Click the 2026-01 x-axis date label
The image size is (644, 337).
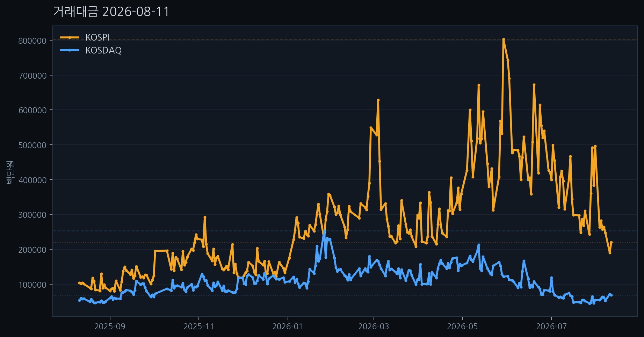click(x=288, y=327)
